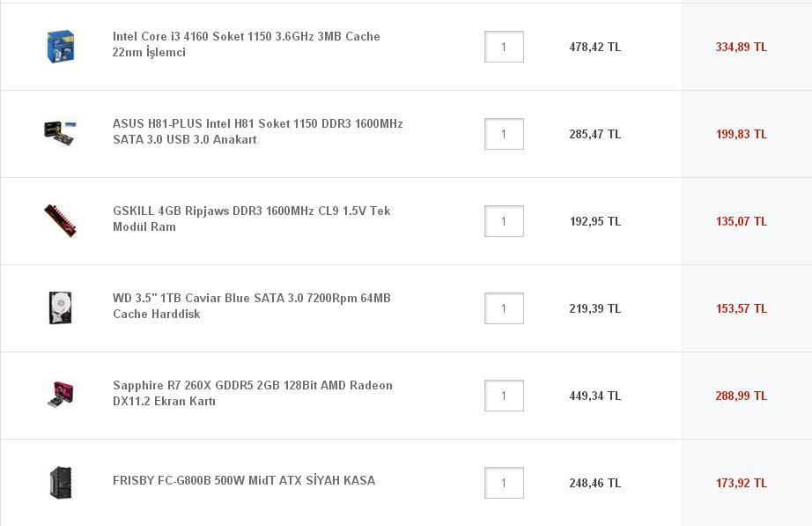Click the ASUS H81-PLUS motherboard product image

coord(60,132)
